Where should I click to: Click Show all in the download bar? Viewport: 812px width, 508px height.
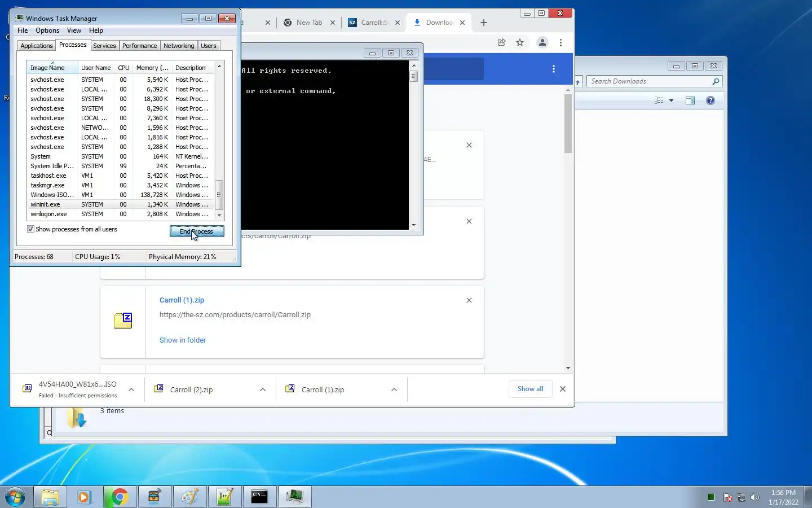click(531, 389)
